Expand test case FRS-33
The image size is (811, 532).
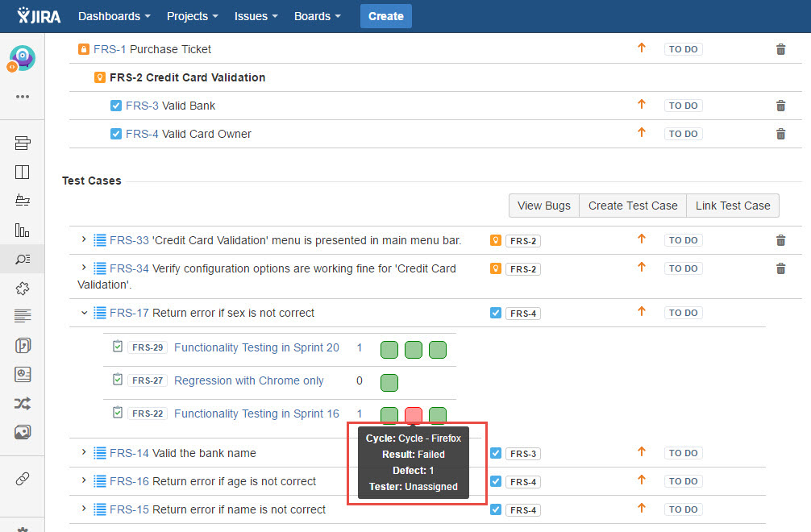click(x=84, y=239)
